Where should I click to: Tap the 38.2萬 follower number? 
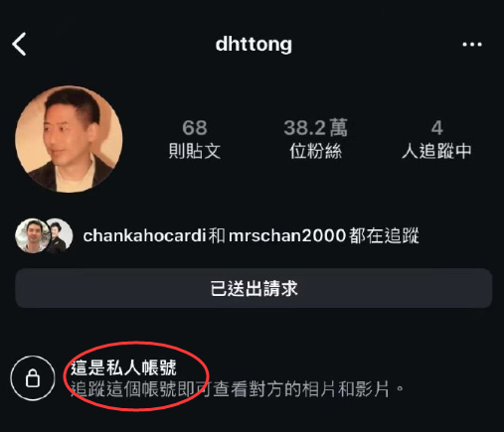[x=315, y=127]
